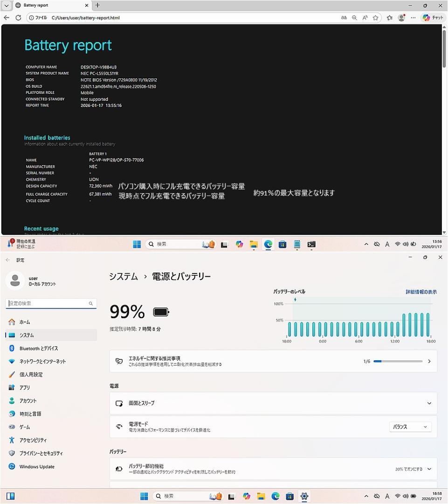Open Copilot from the taskbar

(238, 244)
